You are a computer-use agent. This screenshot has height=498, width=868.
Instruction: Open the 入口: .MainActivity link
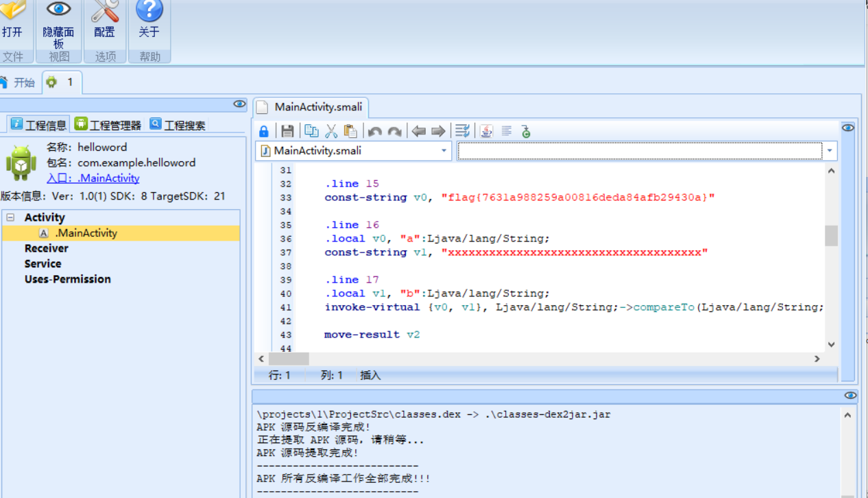(x=93, y=178)
